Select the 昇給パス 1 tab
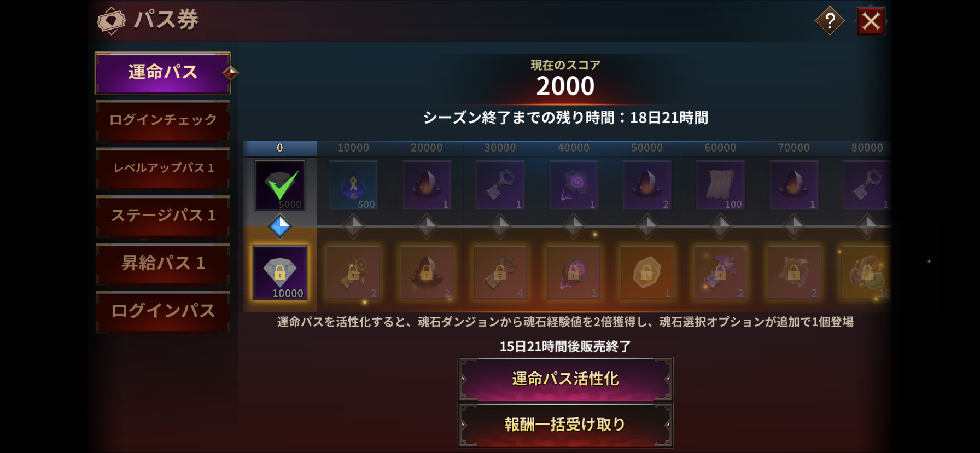The width and height of the screenshot is (980, 453). tap(162, 263)
